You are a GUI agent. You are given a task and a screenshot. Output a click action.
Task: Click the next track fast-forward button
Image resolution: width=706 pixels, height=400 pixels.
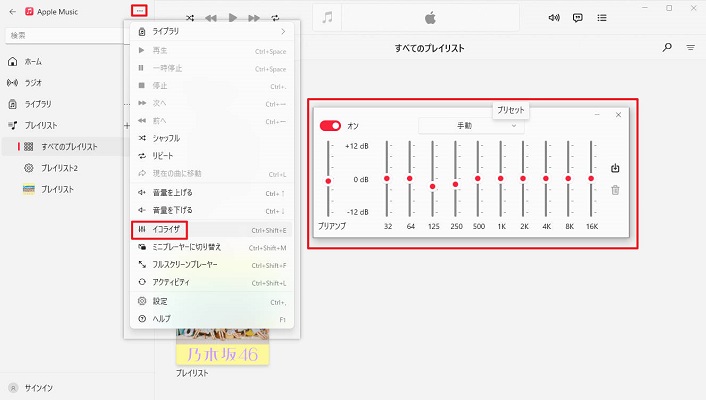pos(254,18)
